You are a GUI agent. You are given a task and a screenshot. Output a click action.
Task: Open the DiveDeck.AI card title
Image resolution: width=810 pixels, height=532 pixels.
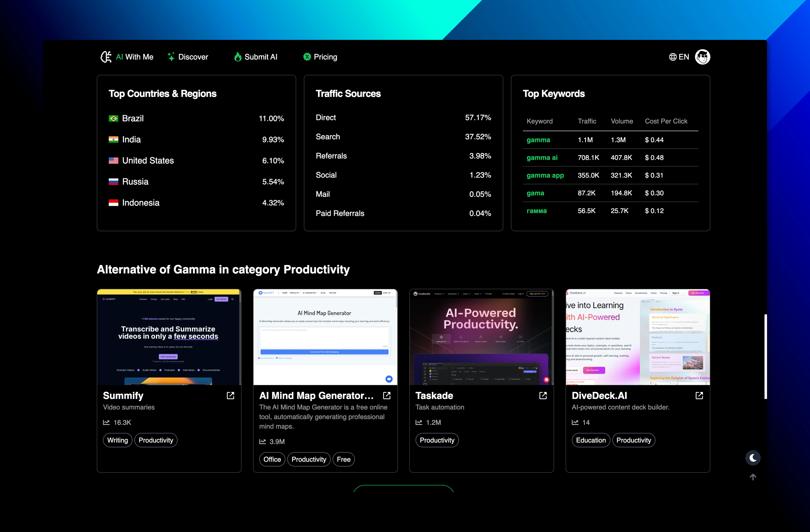(x=599, y=395)
